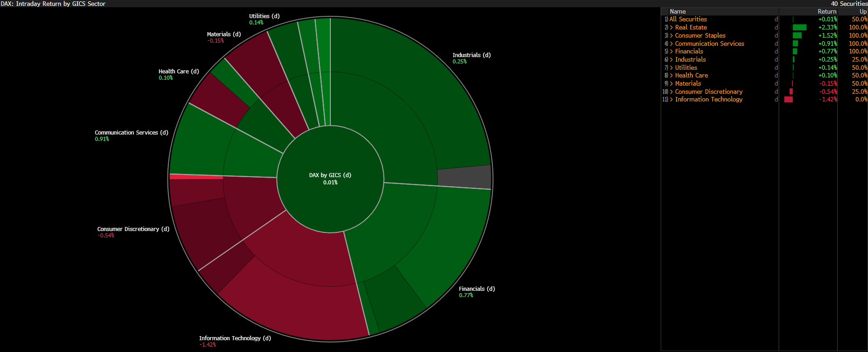Click the green return bar for Consumer Staples
This screenshot has width=868, height=352.
(x=797, y=36)
